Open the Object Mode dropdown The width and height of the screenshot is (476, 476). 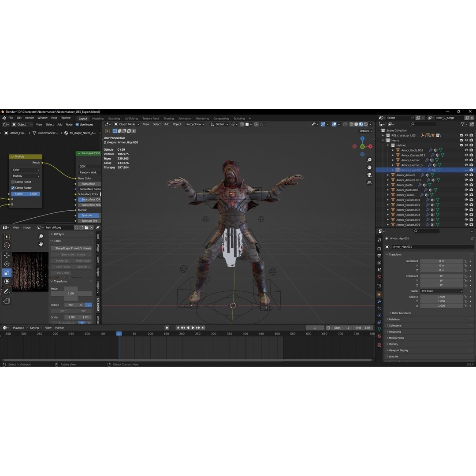(x=126, y=124)
